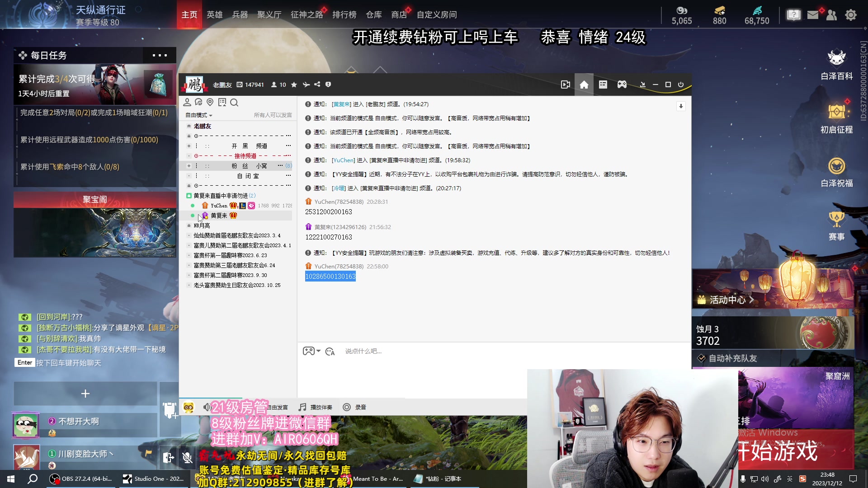Open the YY channel notice board icon
The image size is (868, 488).
(222, 103)
